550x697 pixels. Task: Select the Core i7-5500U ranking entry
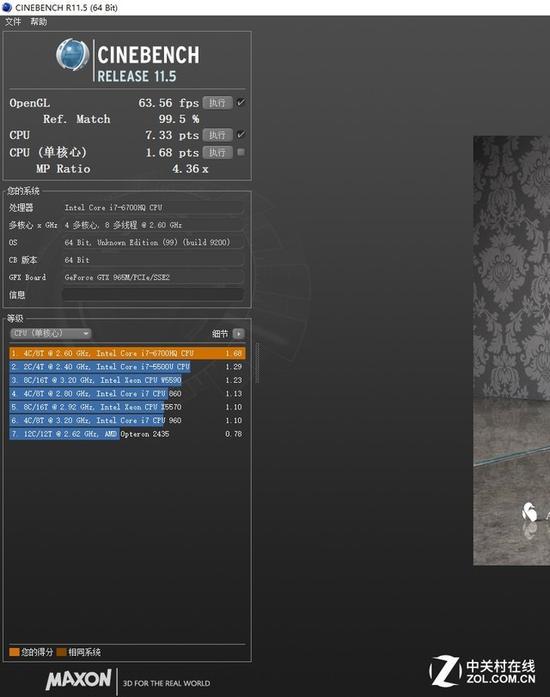pyautogui.click(x=127, y=367)
